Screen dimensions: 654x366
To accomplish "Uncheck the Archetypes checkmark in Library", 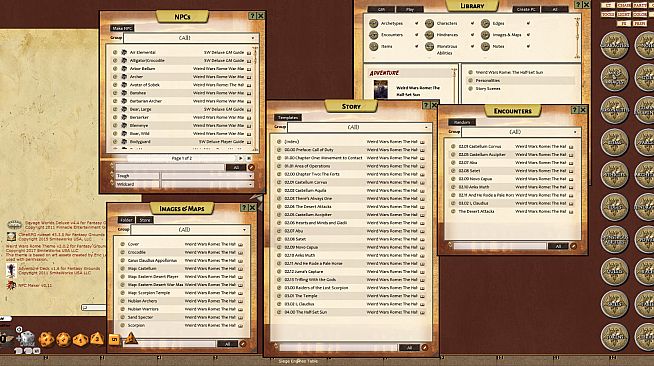I will pos(416,24).
